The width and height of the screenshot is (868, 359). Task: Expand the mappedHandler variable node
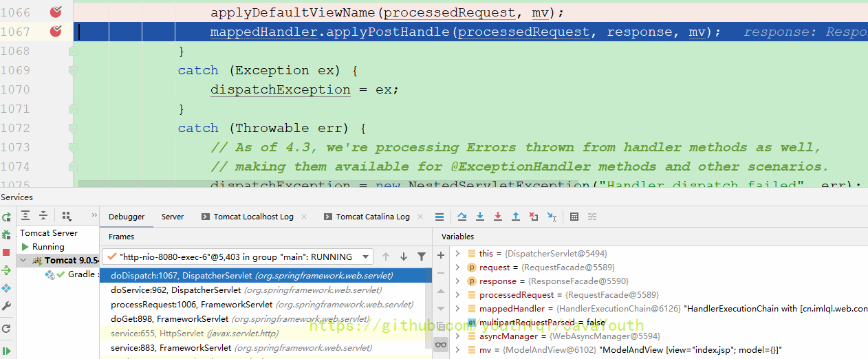[x=457, y=309]
